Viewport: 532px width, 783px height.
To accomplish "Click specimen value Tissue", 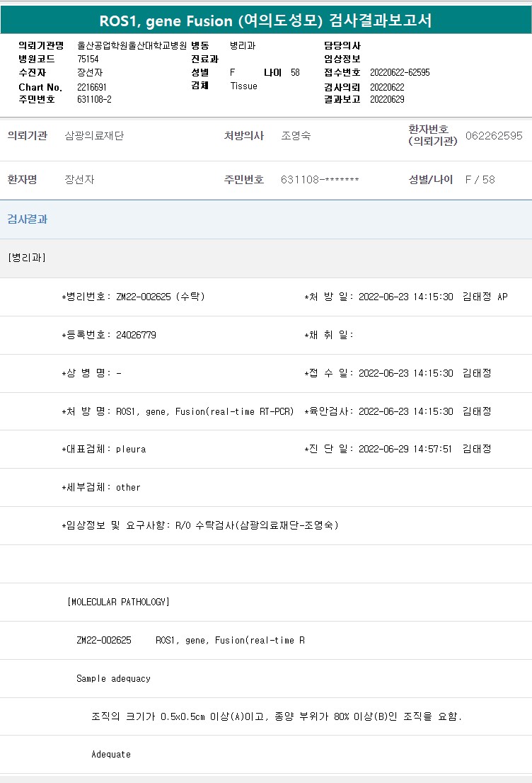I will coord(243,86).
